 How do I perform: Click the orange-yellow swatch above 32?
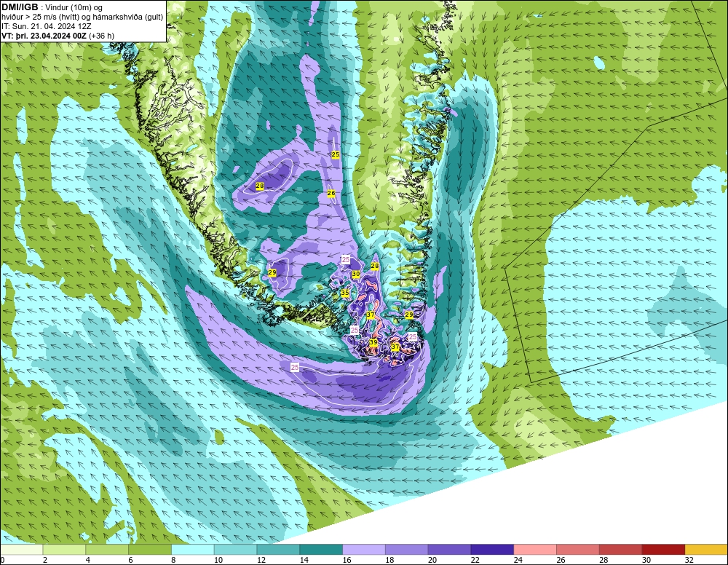[x=706, y=550]
